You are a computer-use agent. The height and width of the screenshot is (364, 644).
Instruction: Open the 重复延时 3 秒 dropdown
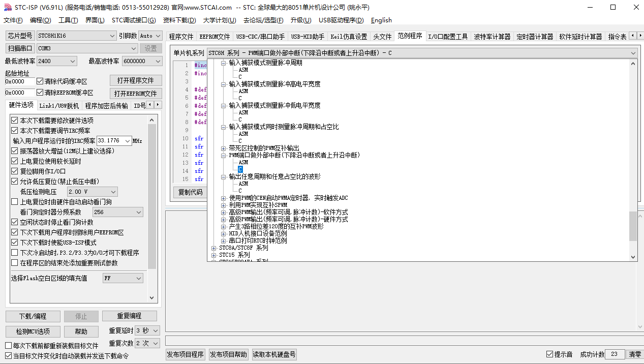pyautogui.click(x=147, y=330)
